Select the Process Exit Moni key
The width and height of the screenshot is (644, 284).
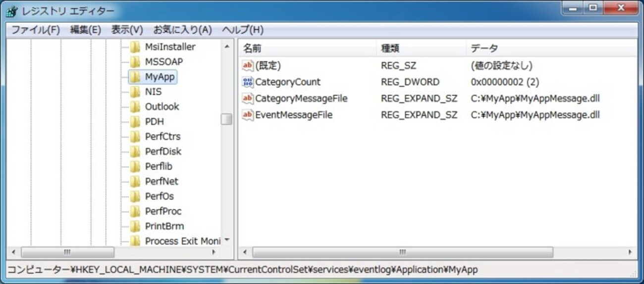point(182,241)
